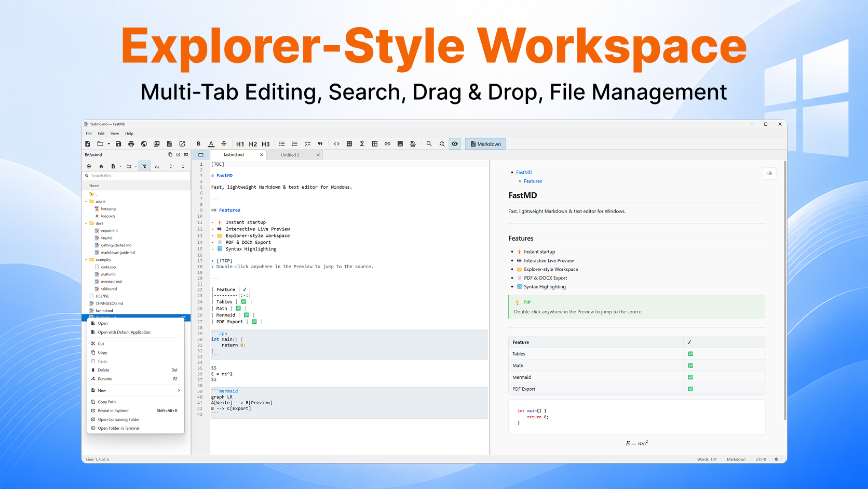Choose Copy Path from the context menu

pyautogui.click(x=135, y=402)
